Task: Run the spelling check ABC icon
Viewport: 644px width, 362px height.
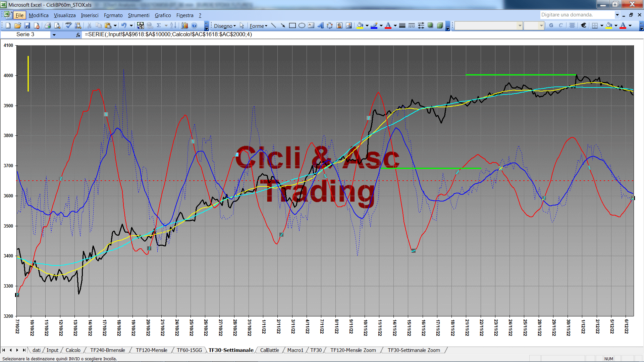Action: point(68,25)
